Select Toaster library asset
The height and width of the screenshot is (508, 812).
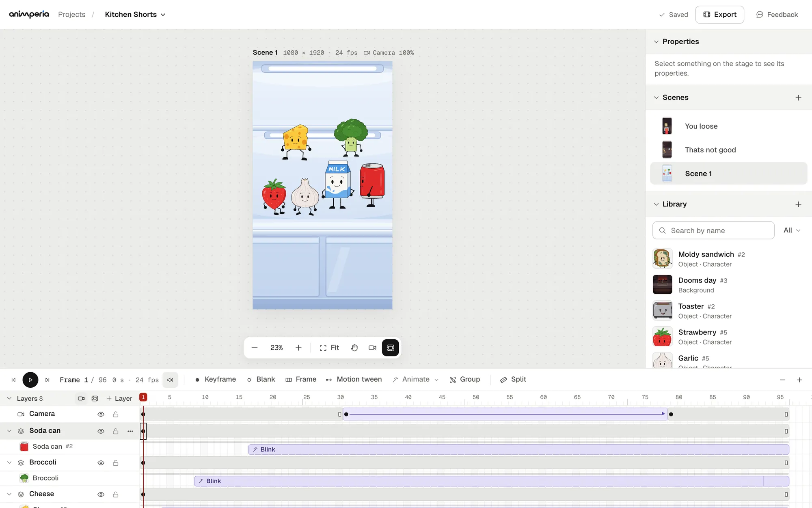pos(729,311)
